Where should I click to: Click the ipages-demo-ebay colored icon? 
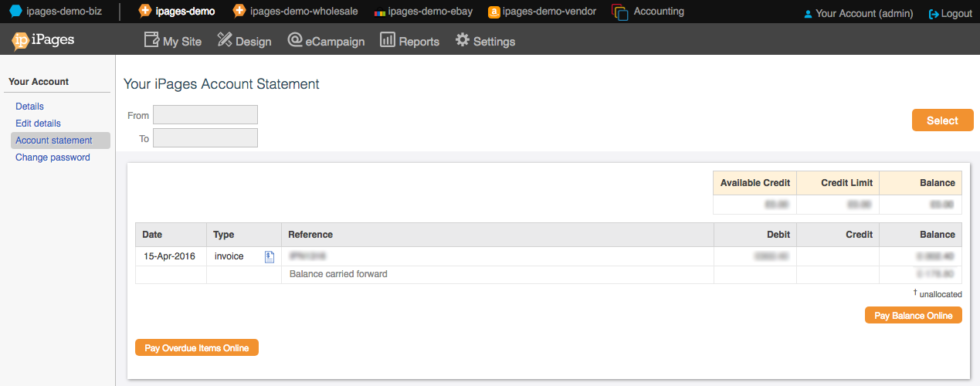point(379,12)
